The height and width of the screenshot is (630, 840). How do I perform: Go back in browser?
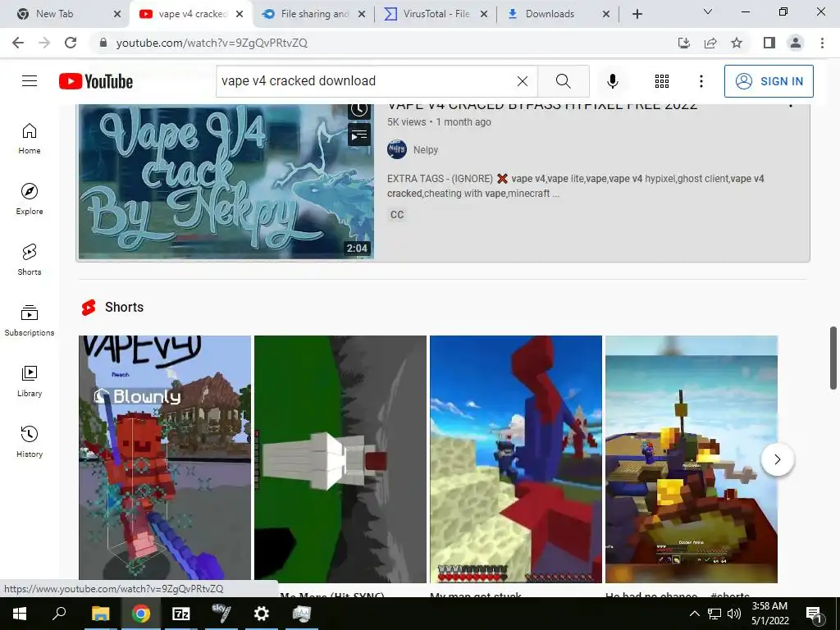(x=18, y=43)
